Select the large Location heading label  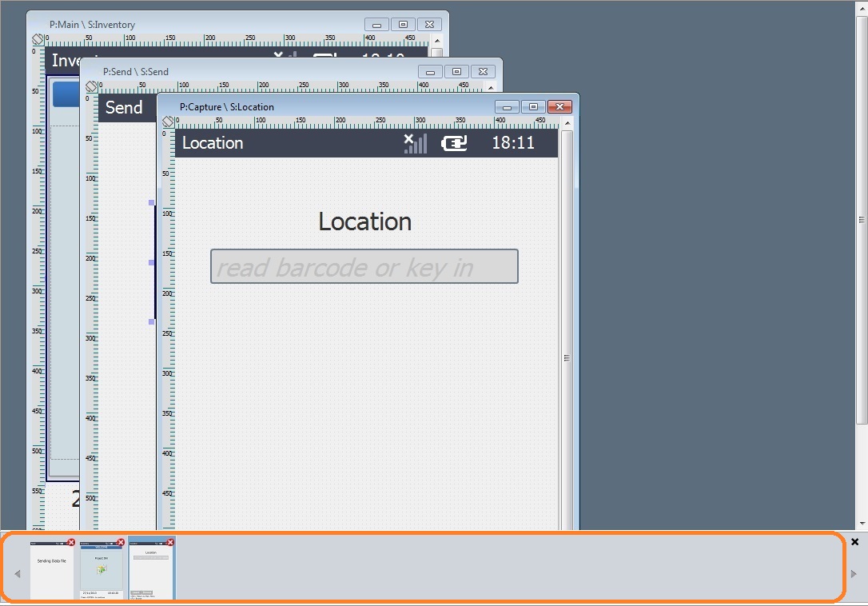tap(364, 221)
